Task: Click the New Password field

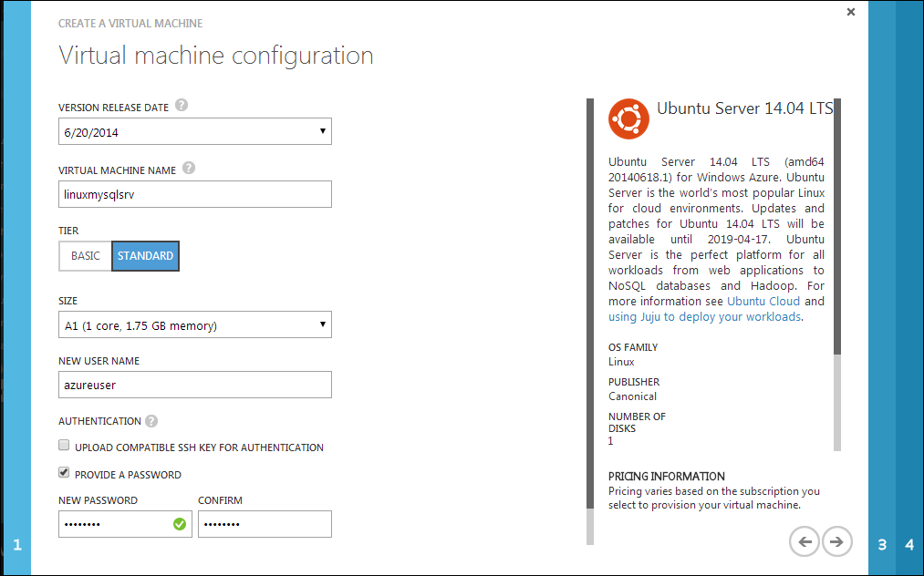Action: pos(125,523)
